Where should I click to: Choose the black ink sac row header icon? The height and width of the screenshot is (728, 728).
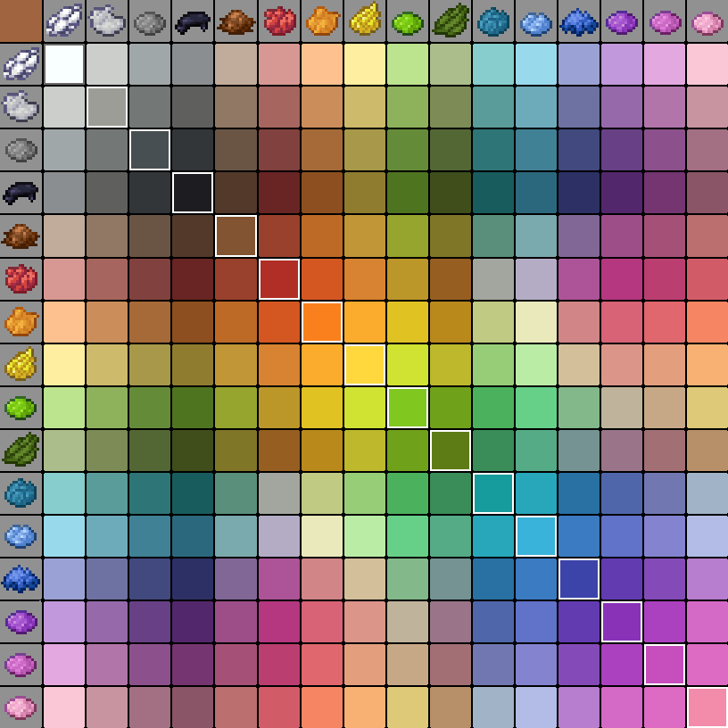pos(21,193)
